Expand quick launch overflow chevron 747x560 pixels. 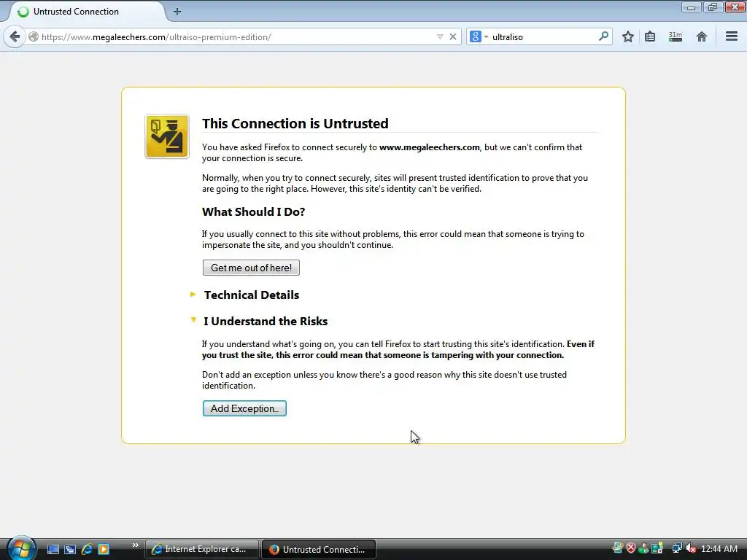pos(135,545)
